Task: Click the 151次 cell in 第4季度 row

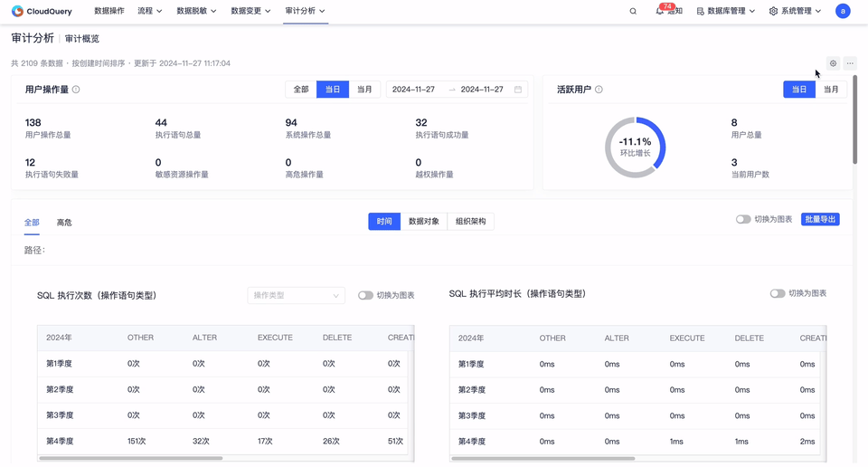Action: (x=137, y=442)
